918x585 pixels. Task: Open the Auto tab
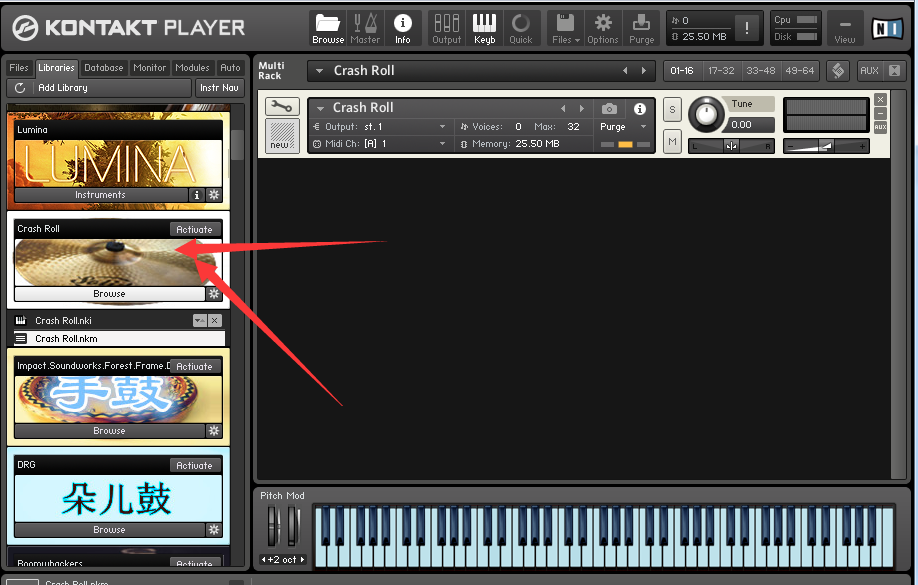230,68
